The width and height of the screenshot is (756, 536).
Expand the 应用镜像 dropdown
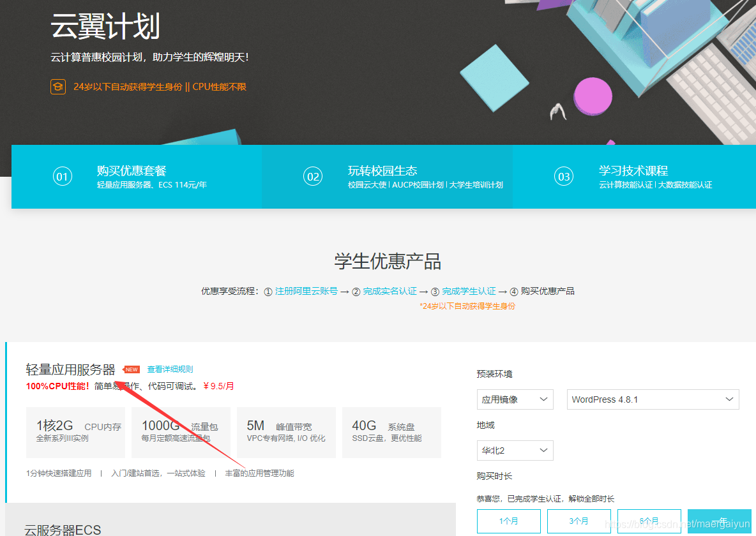[x=515, y=399]
